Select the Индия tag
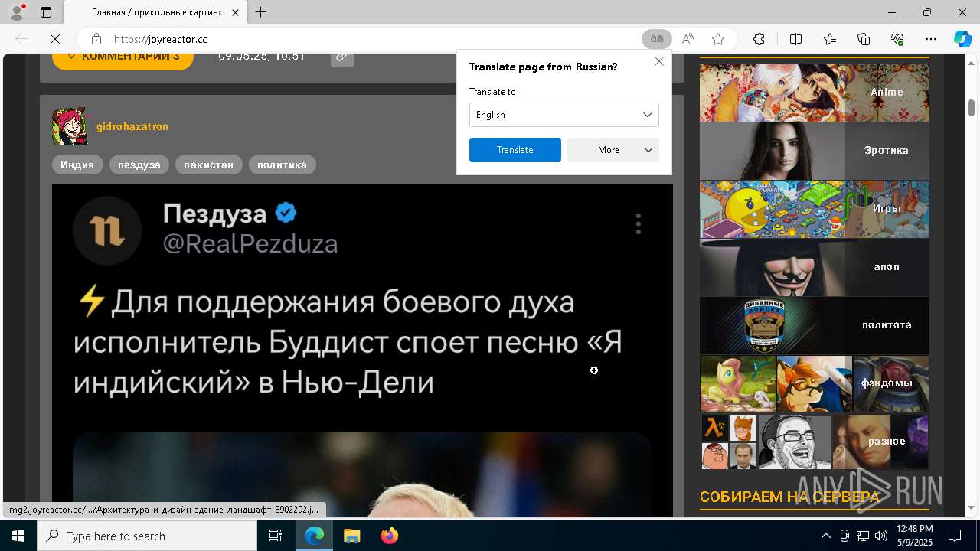The image size is (980, 551). pyautogui.click(x=77, y=165)
